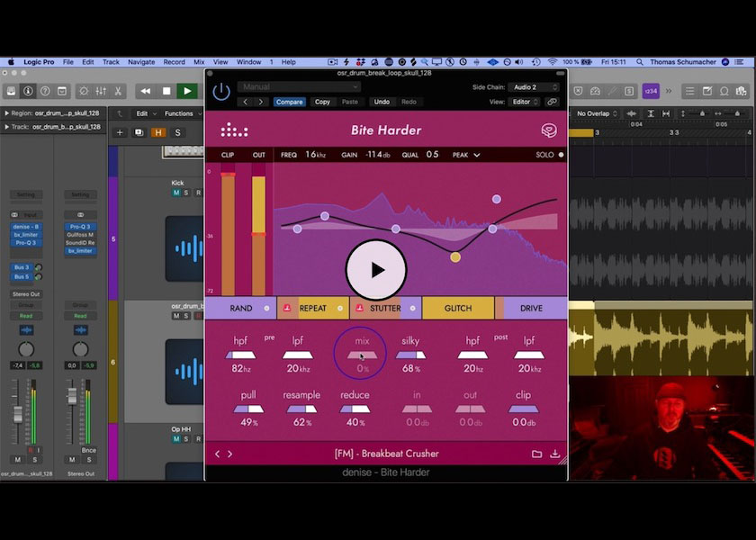756x540 pixels.
Task: Select next preset arrow beside Breakbeat Crusher
Action: [230, 454]
